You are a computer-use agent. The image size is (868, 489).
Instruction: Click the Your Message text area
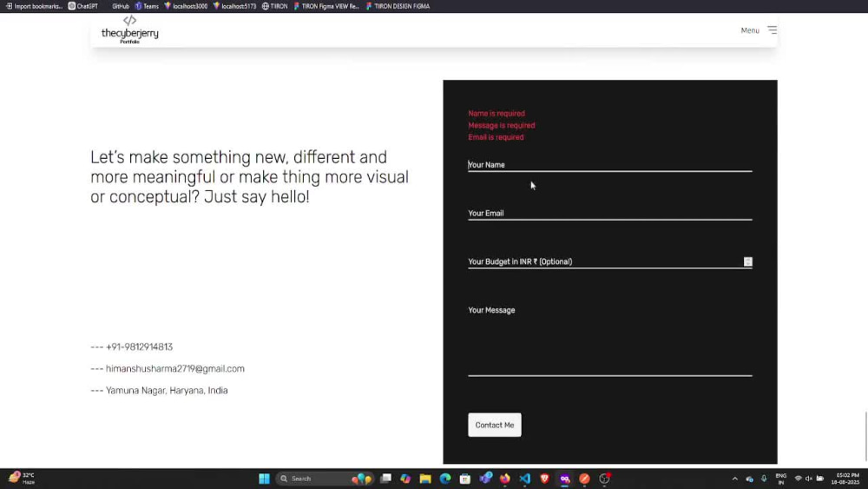coord(609,339)
